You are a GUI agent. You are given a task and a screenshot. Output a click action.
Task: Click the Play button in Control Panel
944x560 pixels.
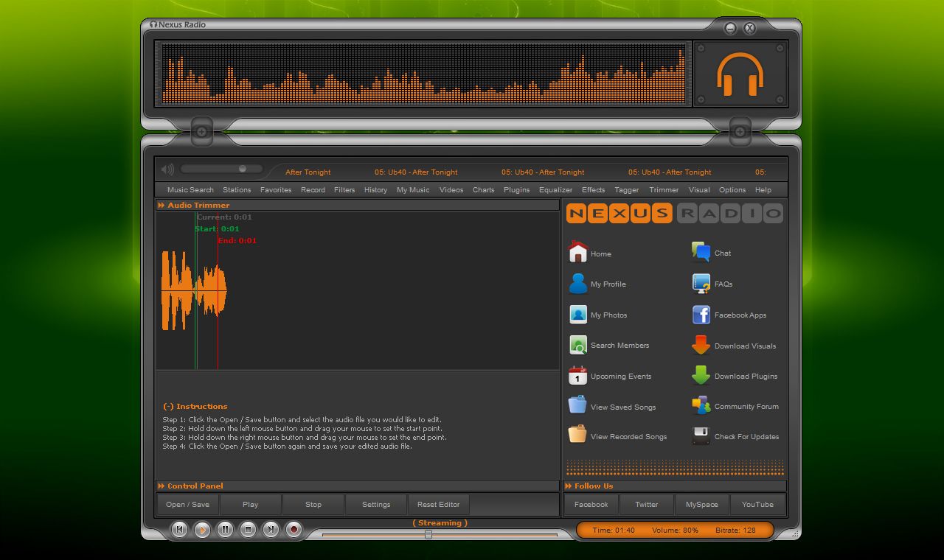pos(251,505)
